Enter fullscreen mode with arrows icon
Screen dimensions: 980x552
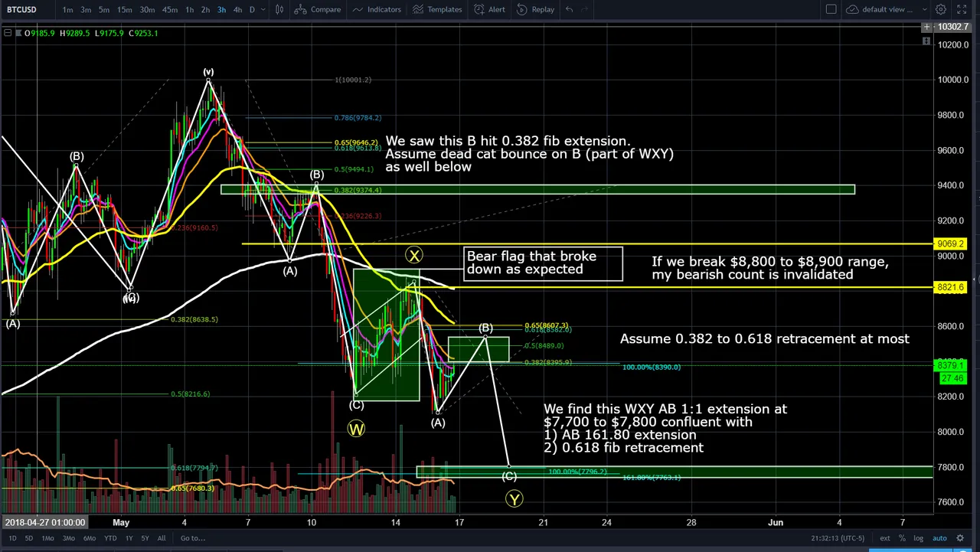(963, 9)
